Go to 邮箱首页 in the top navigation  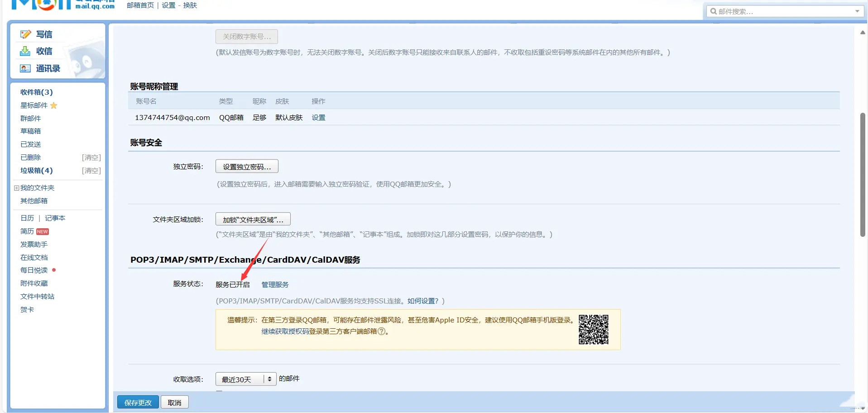pos(140,5)
